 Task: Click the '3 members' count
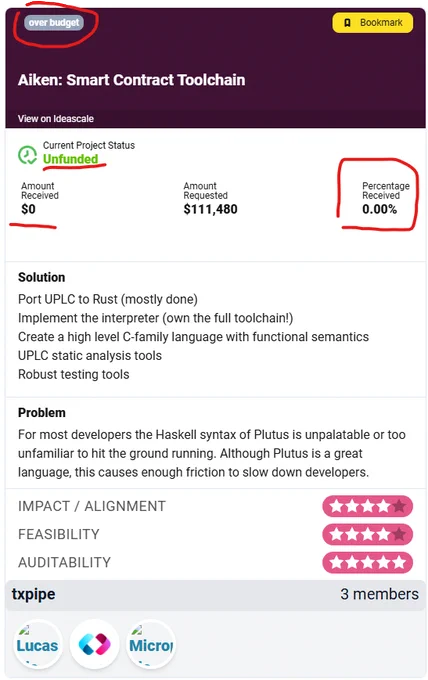pyautogui.click(x=379, y=594)
